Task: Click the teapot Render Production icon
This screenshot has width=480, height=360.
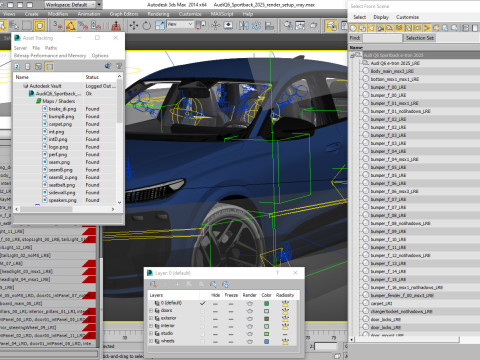Action: coord(313,25)
